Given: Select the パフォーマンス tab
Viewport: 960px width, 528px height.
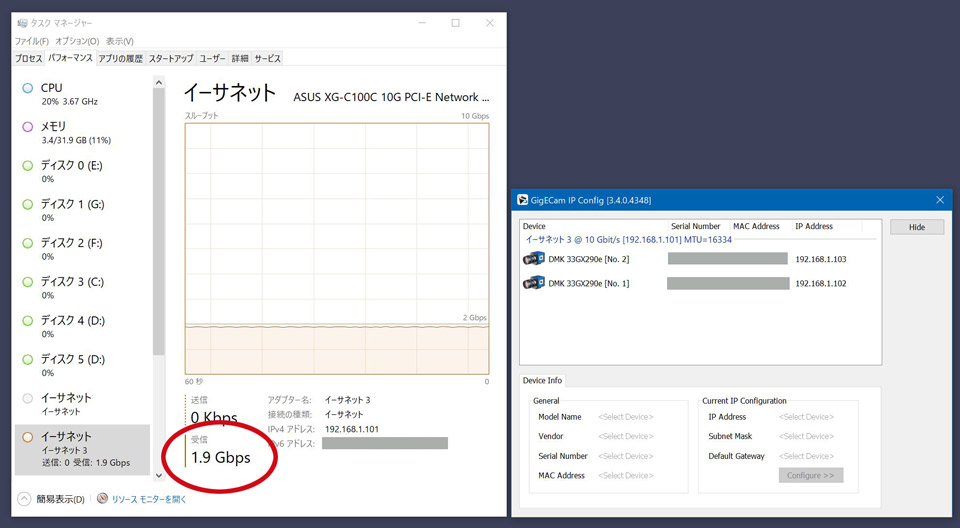Looking at the screenshot, I should tap(70, 58).
